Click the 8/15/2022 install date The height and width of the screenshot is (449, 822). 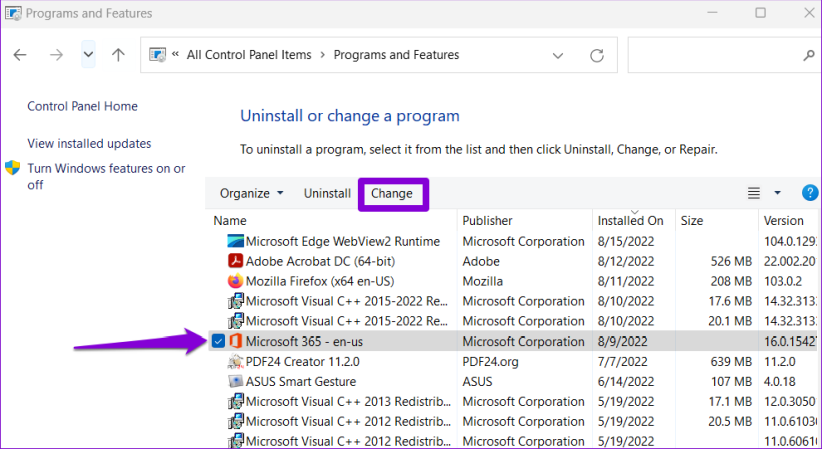click(x=626, y=241)
